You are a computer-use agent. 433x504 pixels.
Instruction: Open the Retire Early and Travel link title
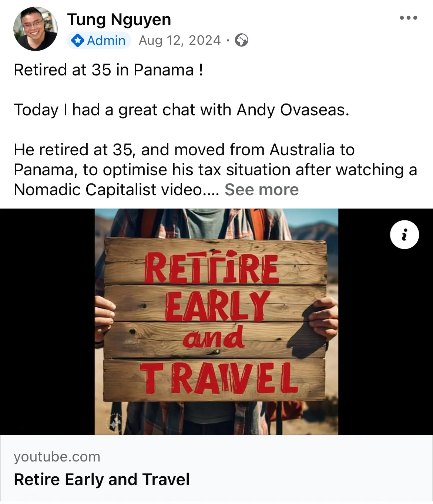pos(102,480)
